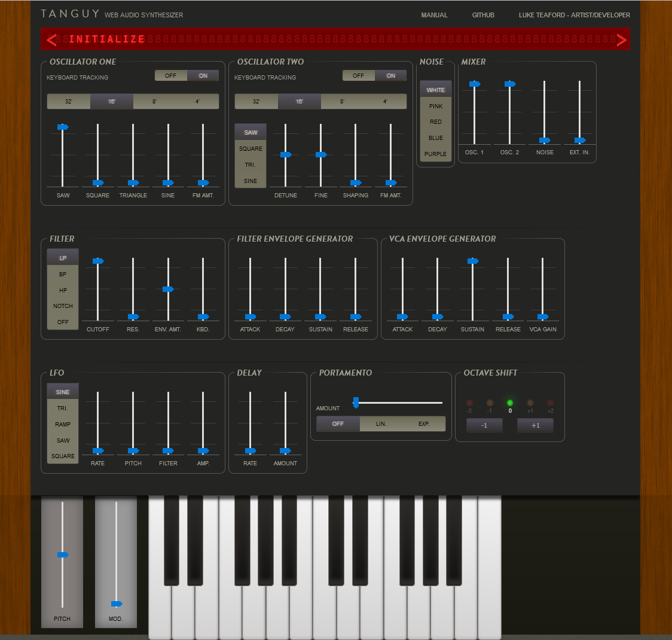Select PINK noise color
Image resolution: width=672 pixels, height=640 pixels.
[x=435, y=106]
